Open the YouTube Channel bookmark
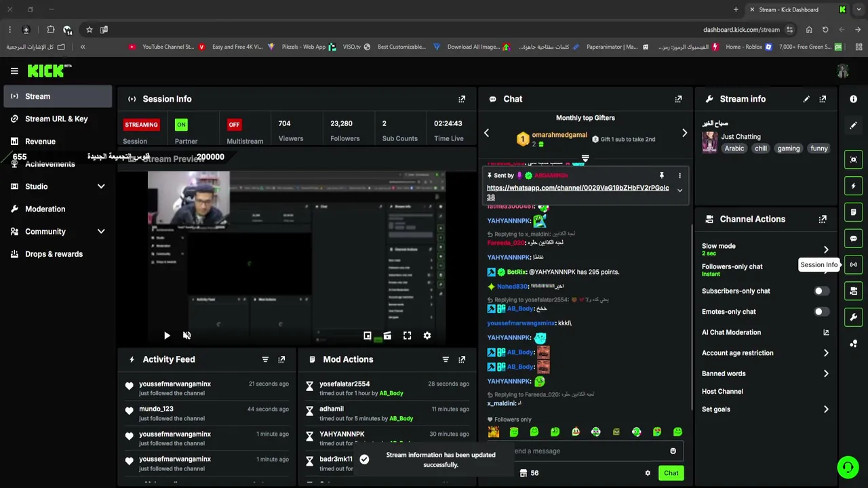This screenshot has width=868, height=488. pos(161,47)
